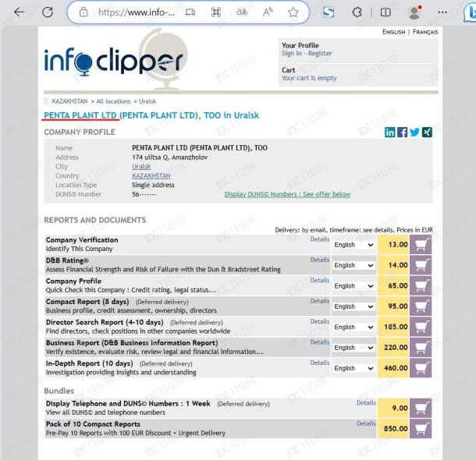Image resolution: width=476 pixels, height=460 pixels.
Task: Open the browser settings and more menu
Action: [x=442, y=12]
